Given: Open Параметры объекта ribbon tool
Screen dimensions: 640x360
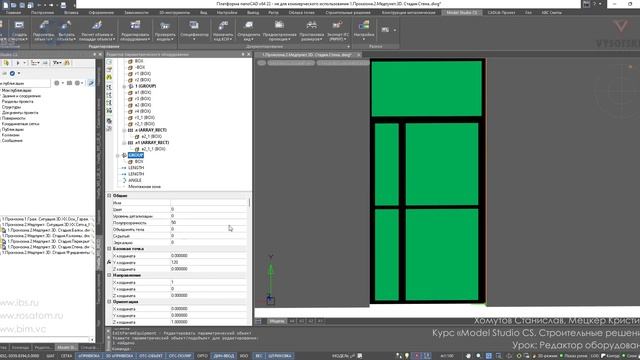Looking at the screenshot, I should tap(43, 31).
